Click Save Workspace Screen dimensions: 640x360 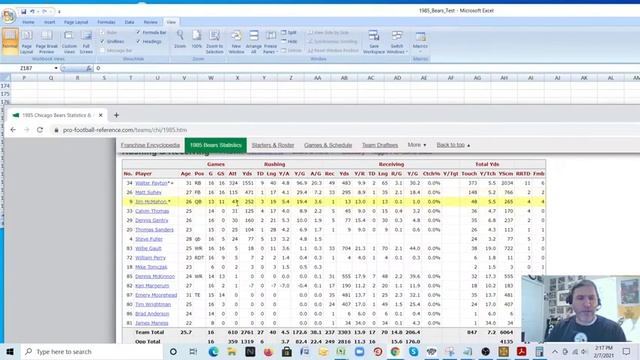373,41
